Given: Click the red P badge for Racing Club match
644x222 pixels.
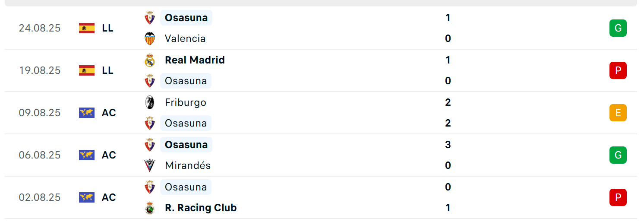Looking at the screenshot, I should 618,197.
